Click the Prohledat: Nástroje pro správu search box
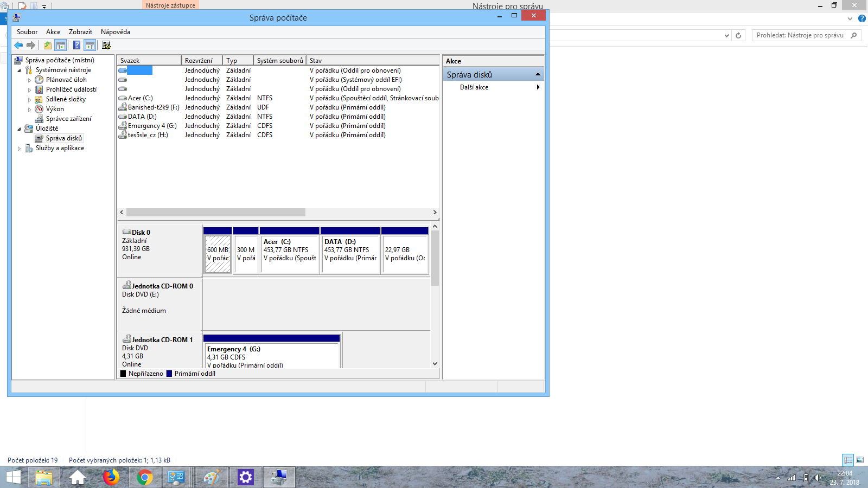This screenshot has height=488, width=868. click(806, 35)
